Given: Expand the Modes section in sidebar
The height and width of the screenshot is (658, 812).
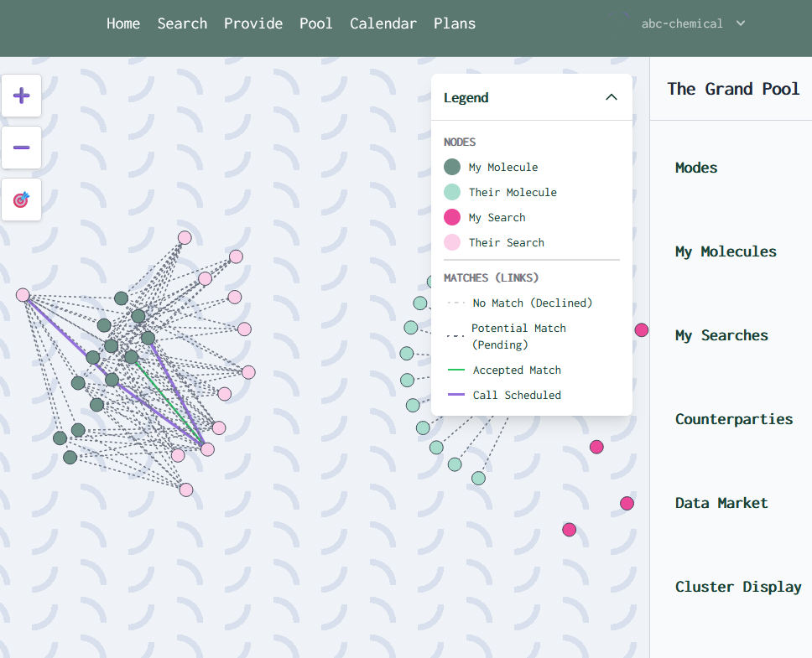Looking at the screenshot, I should [x=696, y=168].
